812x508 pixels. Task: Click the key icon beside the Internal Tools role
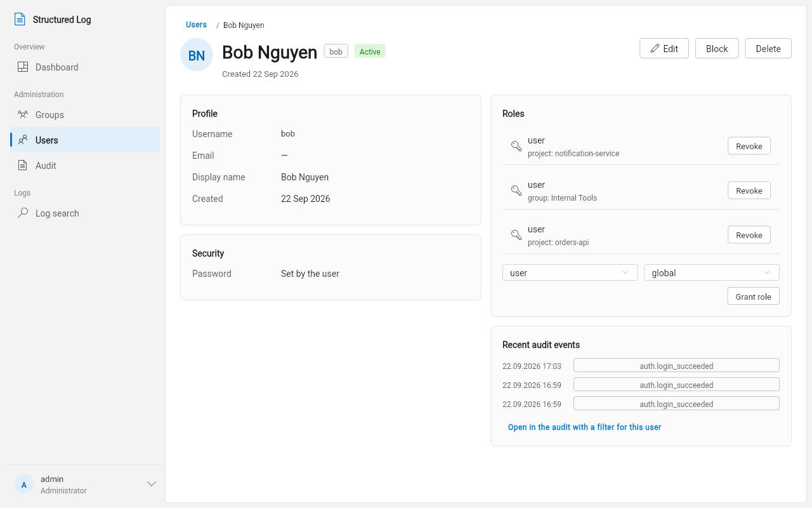(516, 190)
